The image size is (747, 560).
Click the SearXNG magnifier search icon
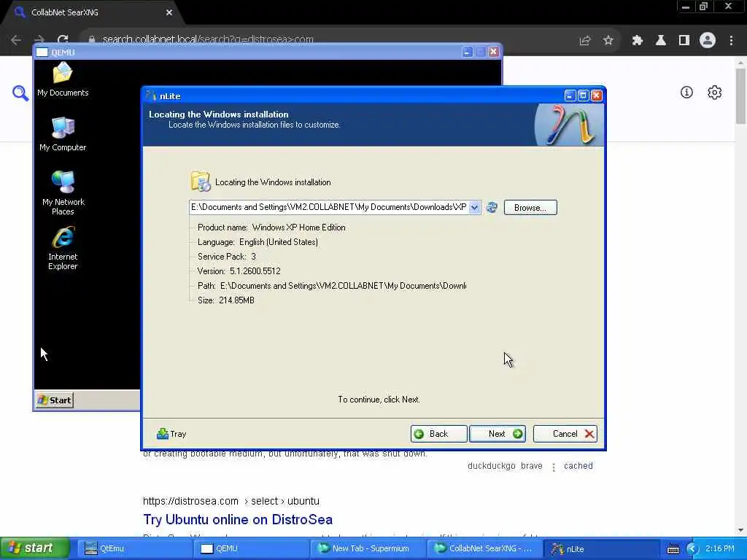point(20,93)
